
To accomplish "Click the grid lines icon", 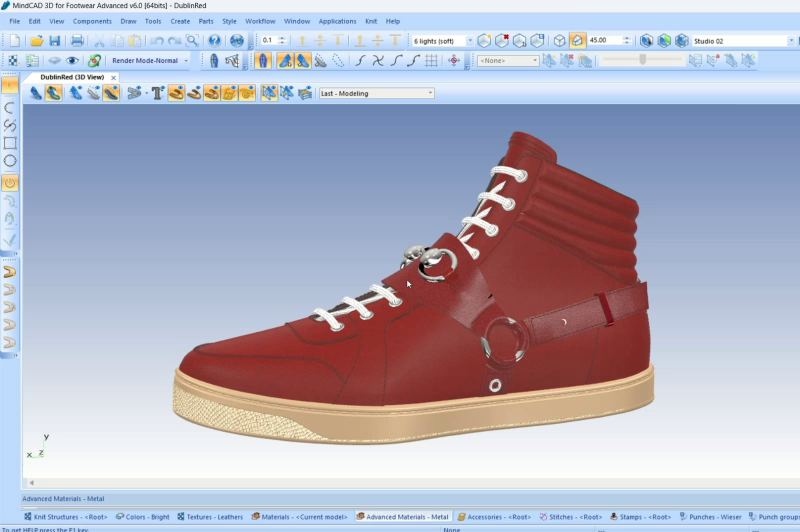I will 431,61.
